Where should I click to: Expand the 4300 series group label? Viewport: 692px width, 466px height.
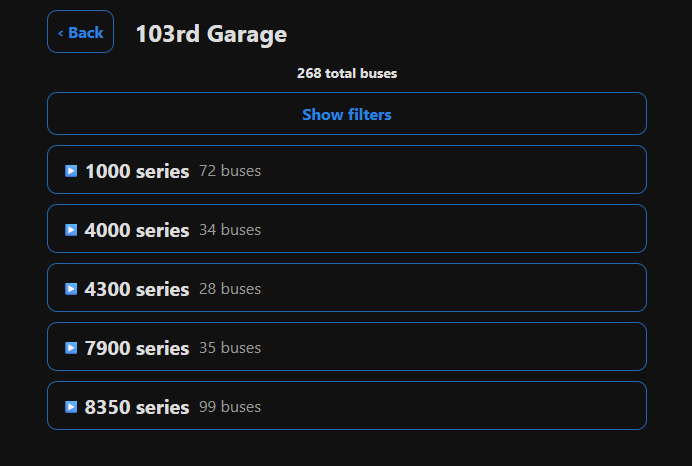(x=137, y=289)
